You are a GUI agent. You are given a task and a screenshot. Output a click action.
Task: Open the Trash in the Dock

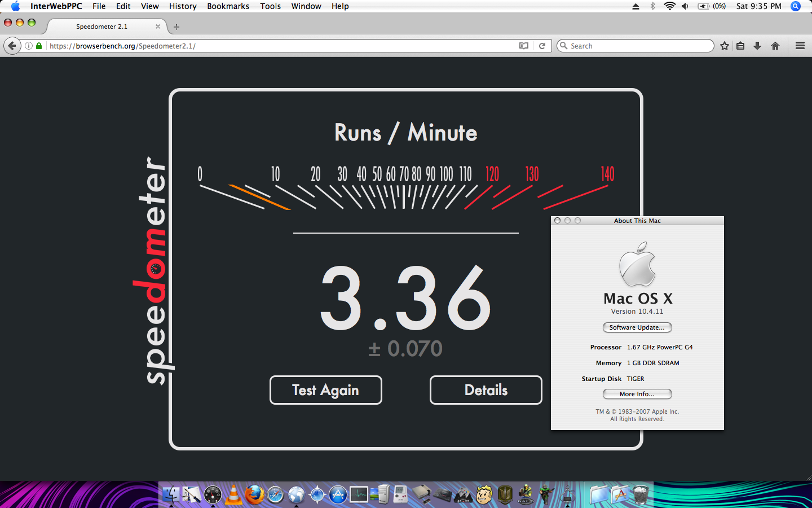(641, 494)
